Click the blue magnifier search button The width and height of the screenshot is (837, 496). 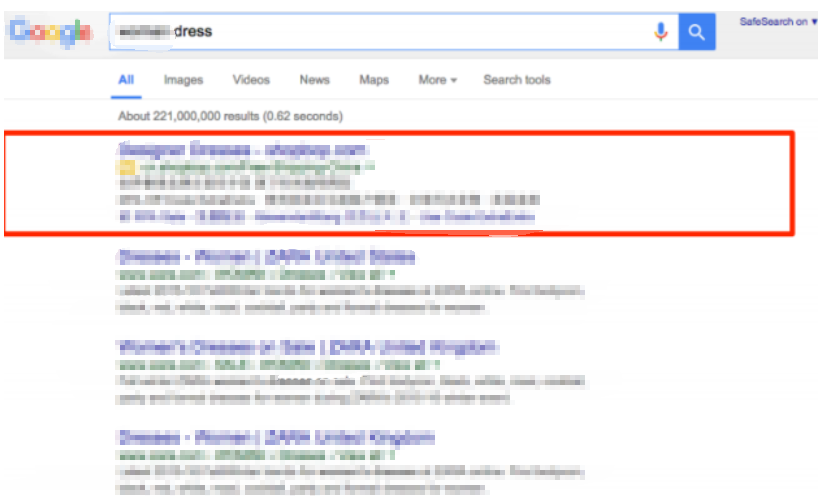tap(697, 32)
